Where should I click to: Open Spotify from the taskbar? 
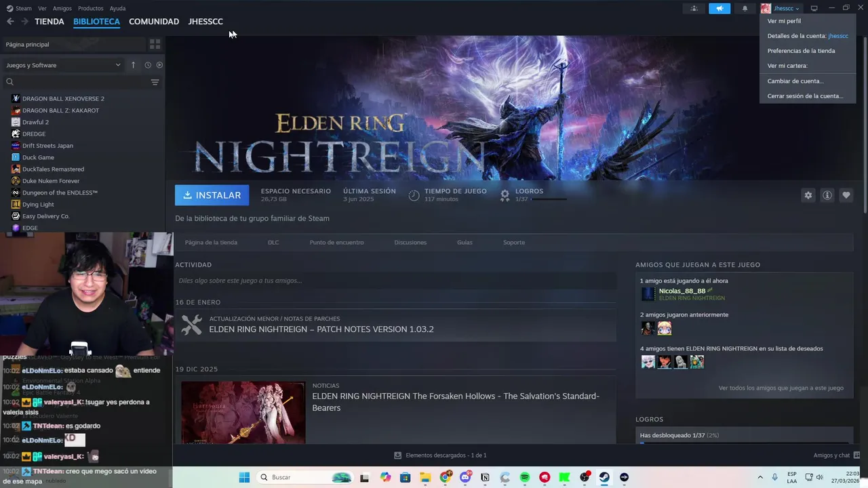click(525, 477)
